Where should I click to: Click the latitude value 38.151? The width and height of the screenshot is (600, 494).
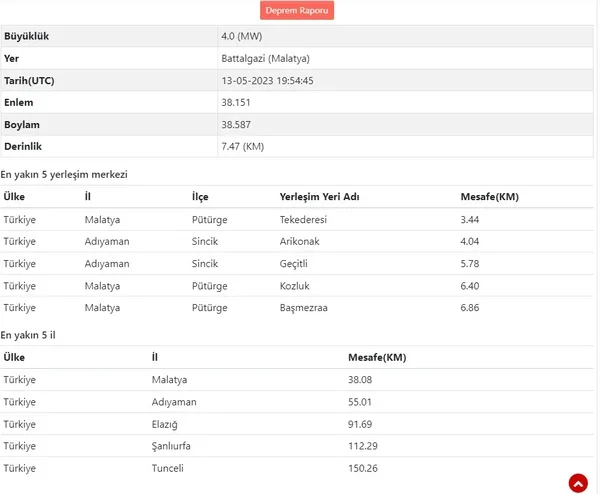point(236,103)
